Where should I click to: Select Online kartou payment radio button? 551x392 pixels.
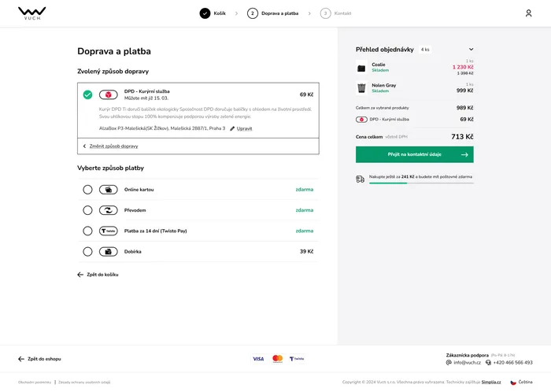click(88, 190)
